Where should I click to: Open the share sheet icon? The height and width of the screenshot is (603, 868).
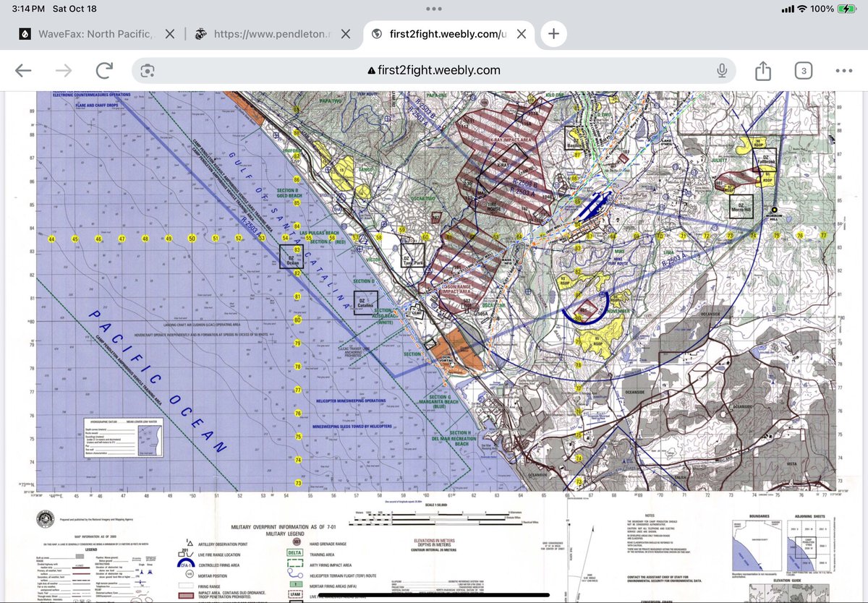[763, 70]
